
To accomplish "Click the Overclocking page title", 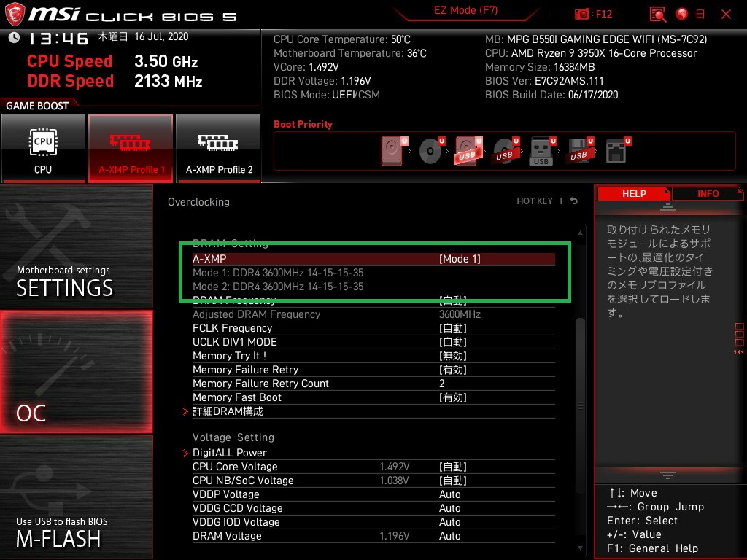I will (x=198, y=202).
